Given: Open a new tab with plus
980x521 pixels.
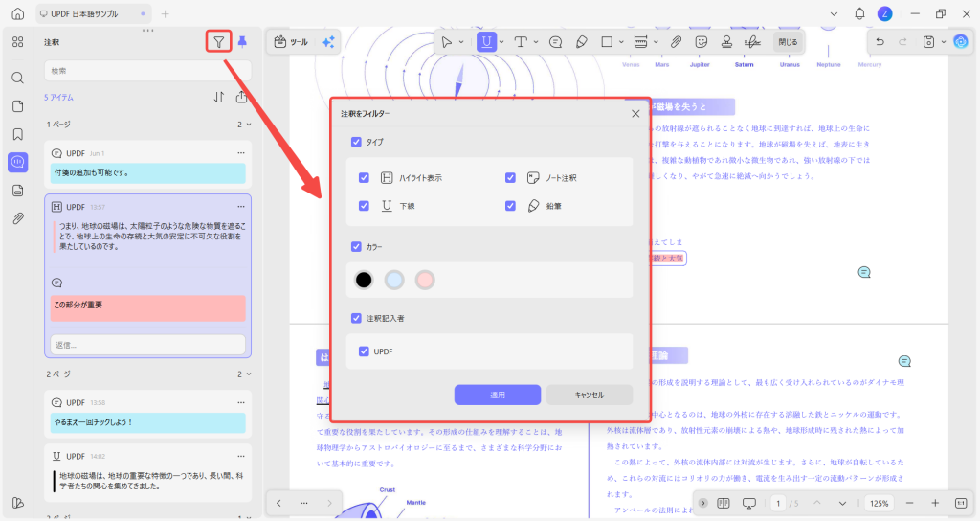Looking at the screenshot, I should pos(165,13).
